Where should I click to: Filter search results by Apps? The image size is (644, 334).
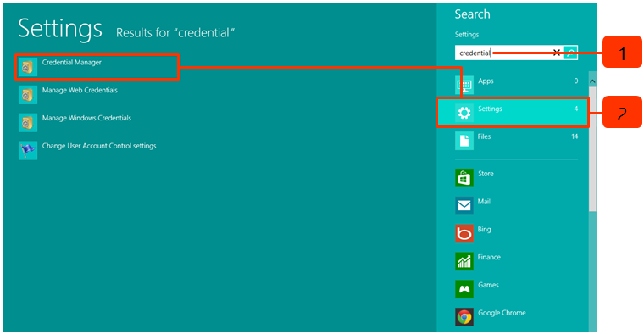[x=517, y=85]
